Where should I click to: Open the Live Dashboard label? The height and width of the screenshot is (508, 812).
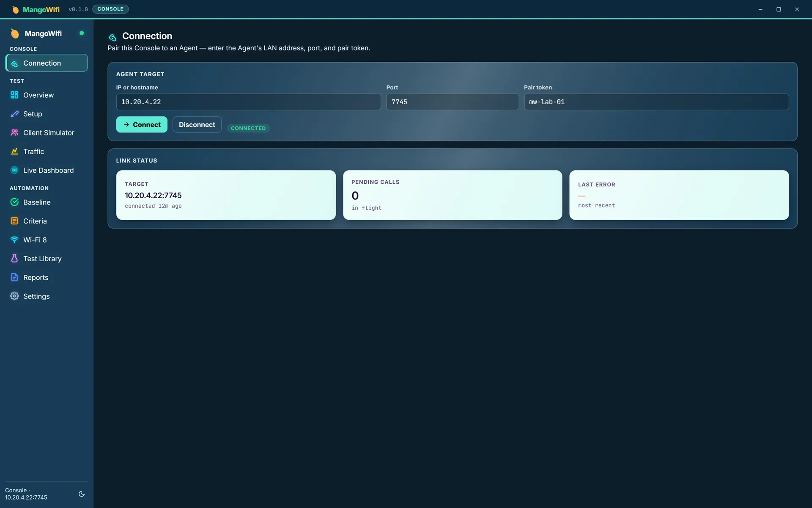[48, 170]
